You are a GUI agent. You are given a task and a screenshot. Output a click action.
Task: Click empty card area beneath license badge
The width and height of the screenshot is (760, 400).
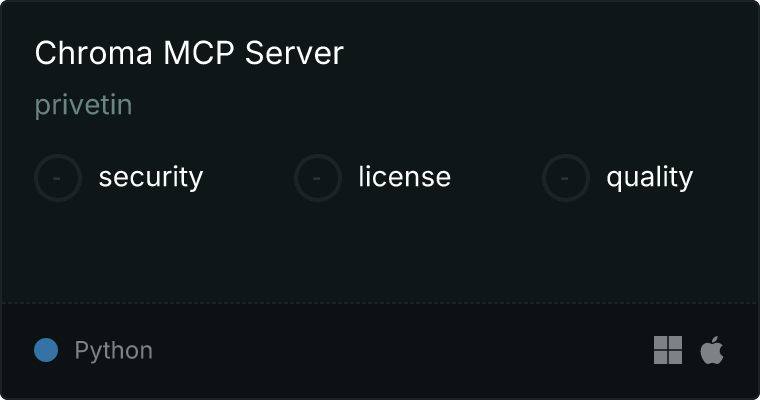point(317,247)
